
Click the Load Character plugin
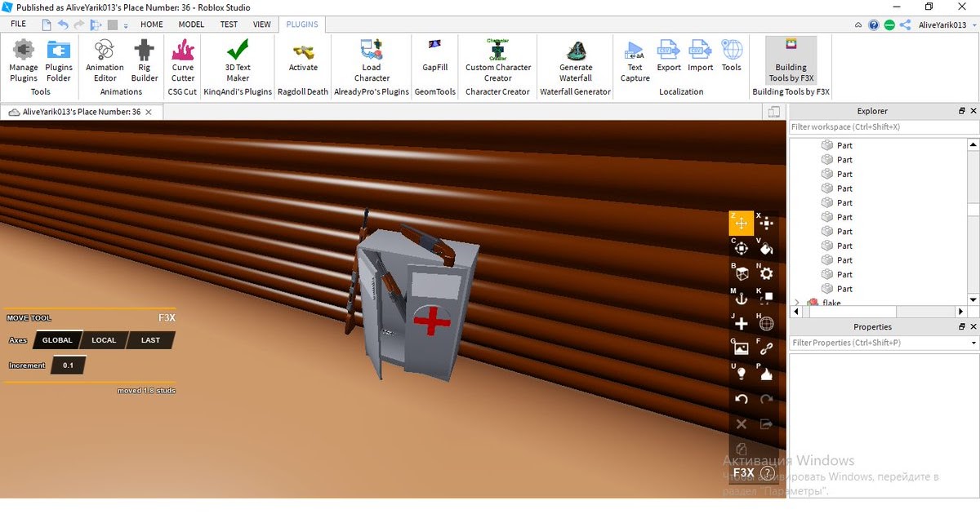tap(372, 60)
